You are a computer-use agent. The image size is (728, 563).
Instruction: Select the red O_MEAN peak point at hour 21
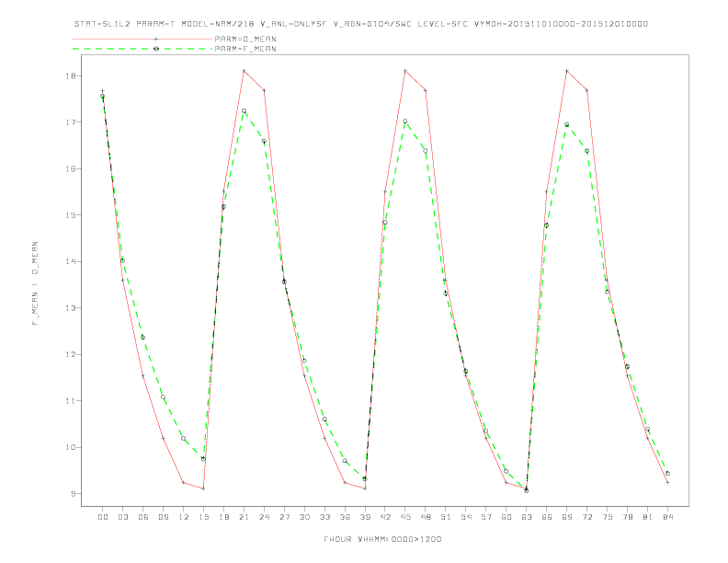244,71
